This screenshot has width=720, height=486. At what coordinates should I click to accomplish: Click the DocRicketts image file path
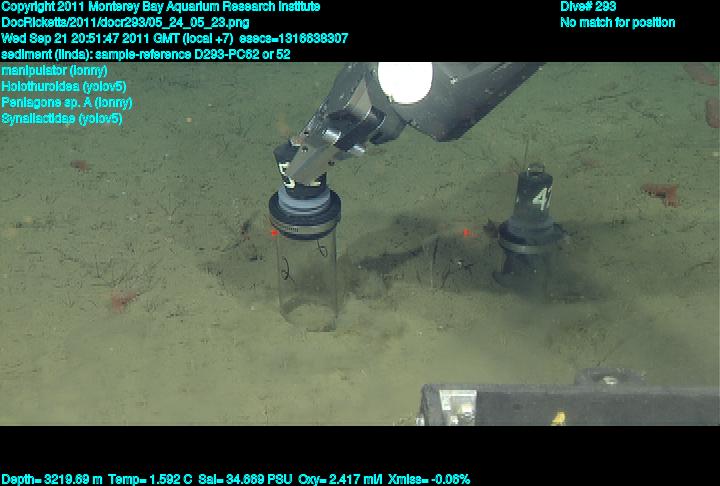pyautogui.click(x=126, y=23)
